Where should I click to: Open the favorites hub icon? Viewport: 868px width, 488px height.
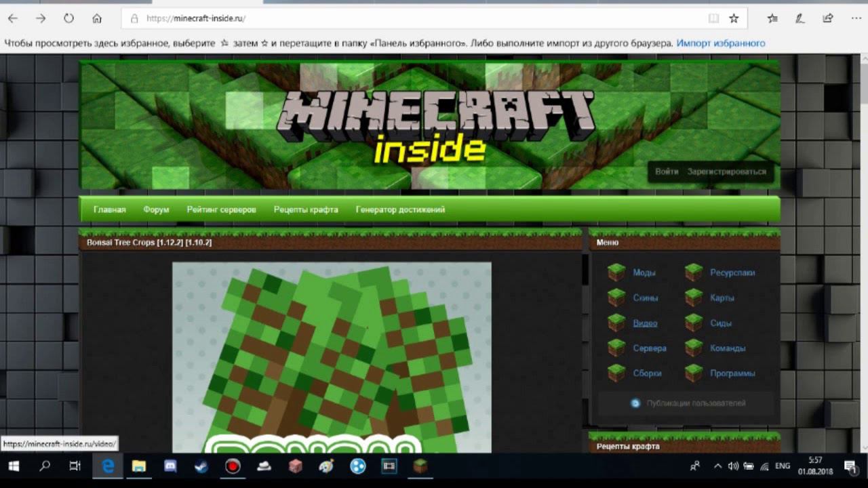coord(772,18)
